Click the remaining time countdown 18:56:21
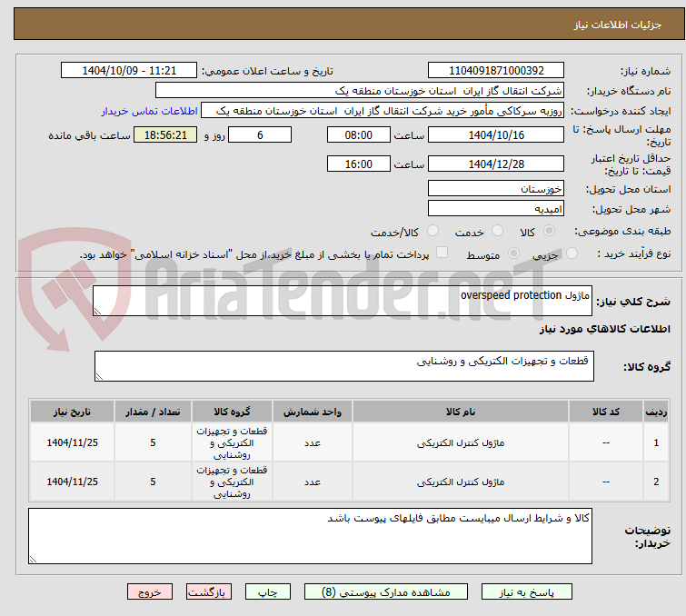 [165, 134]
